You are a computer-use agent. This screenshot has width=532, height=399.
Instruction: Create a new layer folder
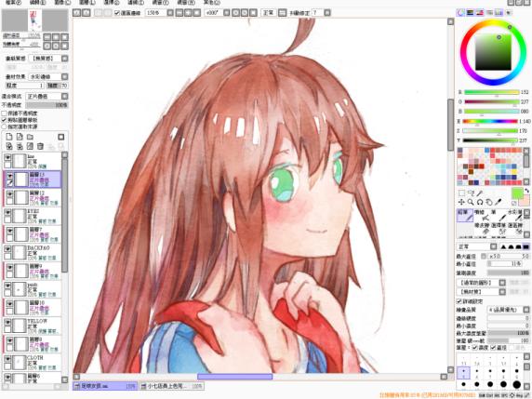tap(30, 137)
